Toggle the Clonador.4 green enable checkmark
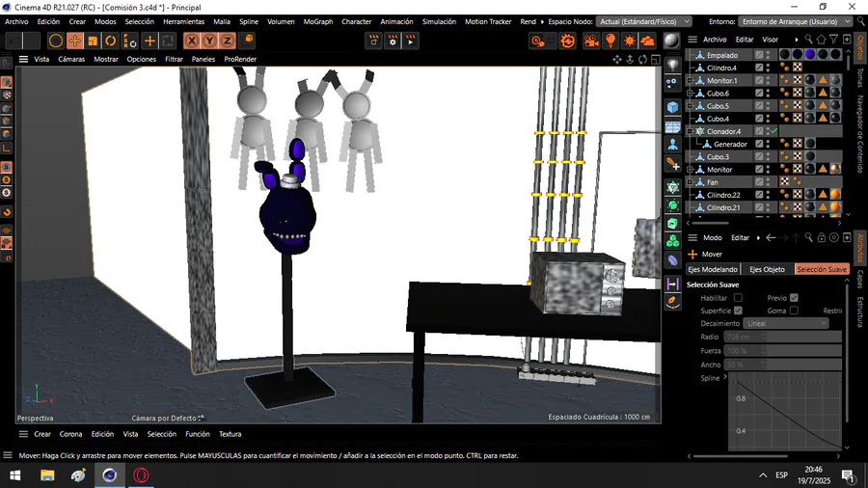 click(773, 131)
